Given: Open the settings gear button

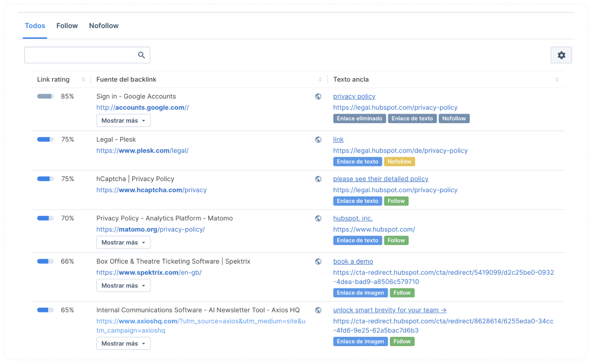Looking at the screenshot, I should tap(561, 55).
